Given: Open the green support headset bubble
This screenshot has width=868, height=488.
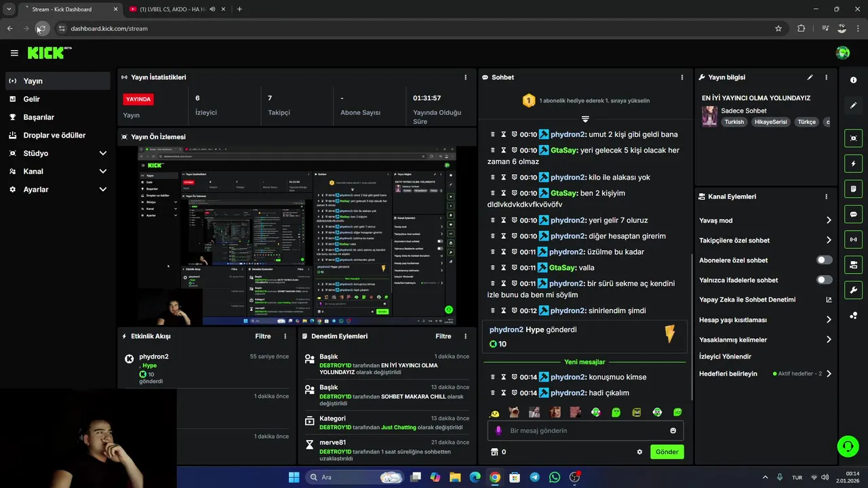Looking at the screenshot, I should [x=848, y=446].
